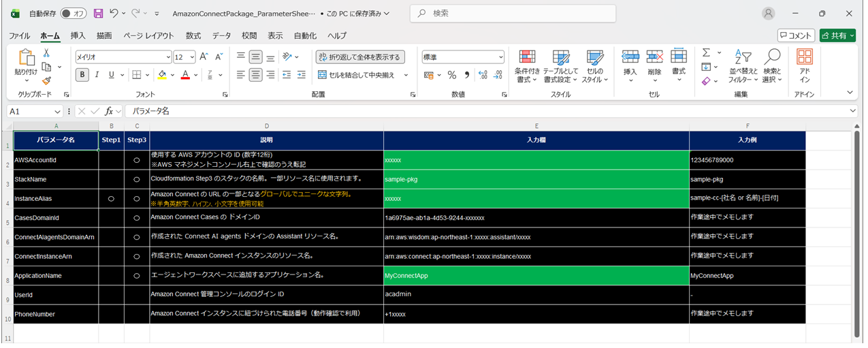This screenshot has width=868, height=348.
Task: Click the AutoSum sigma icon
Action: 706,53
